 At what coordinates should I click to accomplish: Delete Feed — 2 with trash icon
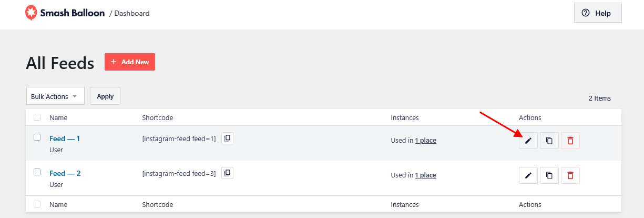pos(570,175)
